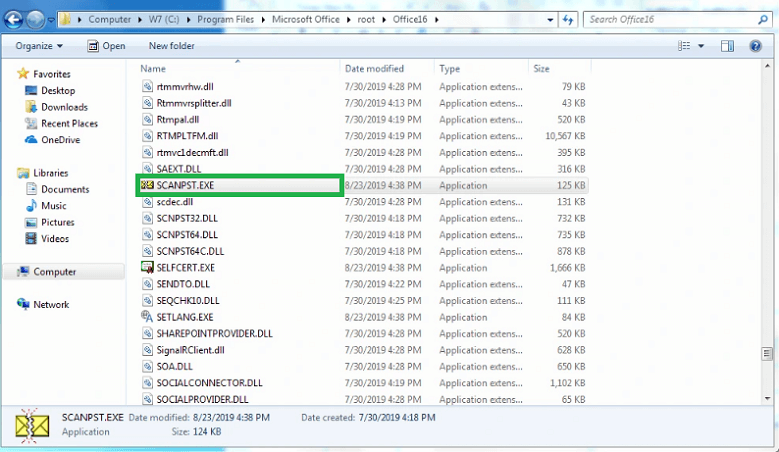Open the Organize menu
The height and width of the screenshot is (452, 779).
(39, 46)
